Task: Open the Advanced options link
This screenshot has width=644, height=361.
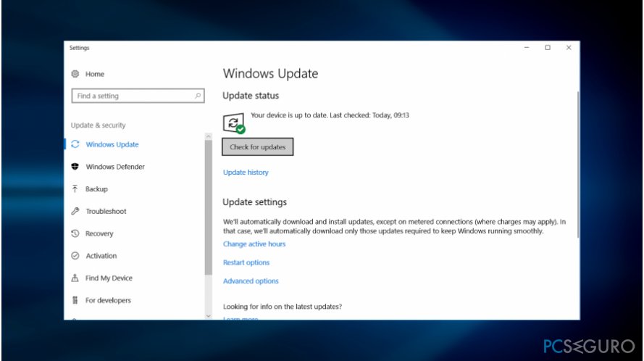Action: [x=251, y=281]
